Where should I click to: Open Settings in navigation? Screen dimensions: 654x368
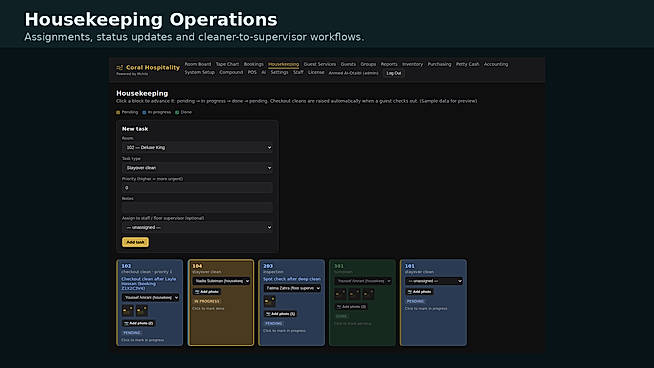coord(279,73)
